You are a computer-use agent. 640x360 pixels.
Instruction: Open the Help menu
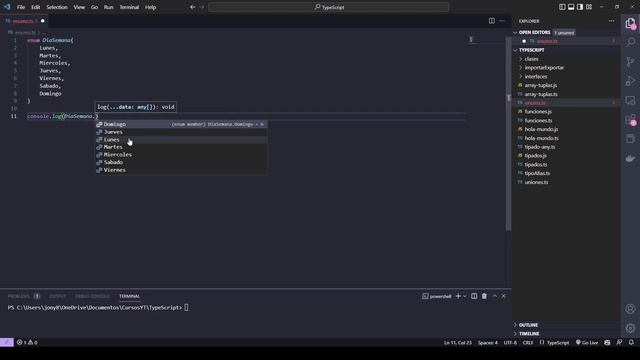pos(150,7)
